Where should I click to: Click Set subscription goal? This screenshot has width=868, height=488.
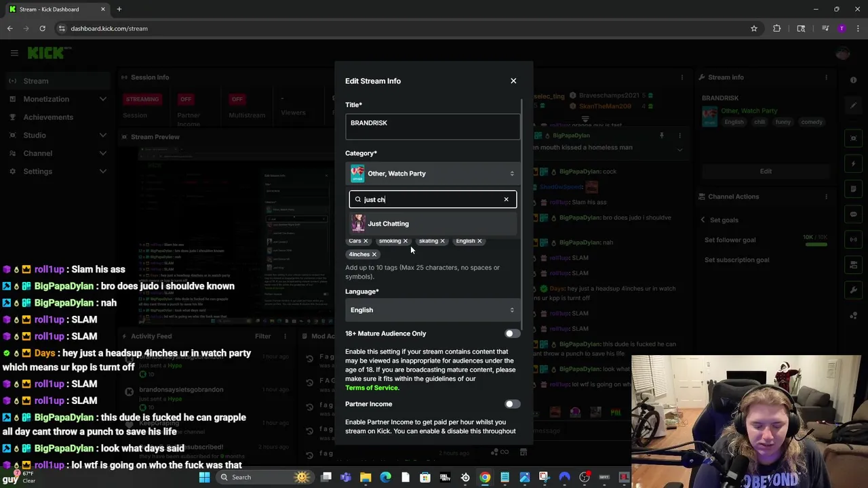pyautogui.click(x=736, y=260)
